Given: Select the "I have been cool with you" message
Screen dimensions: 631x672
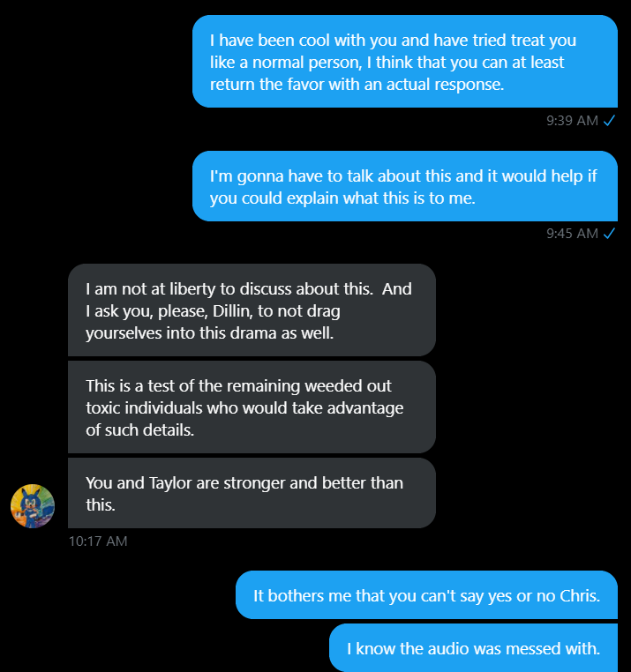Looking at the screenshot, I should coord(404,62).
